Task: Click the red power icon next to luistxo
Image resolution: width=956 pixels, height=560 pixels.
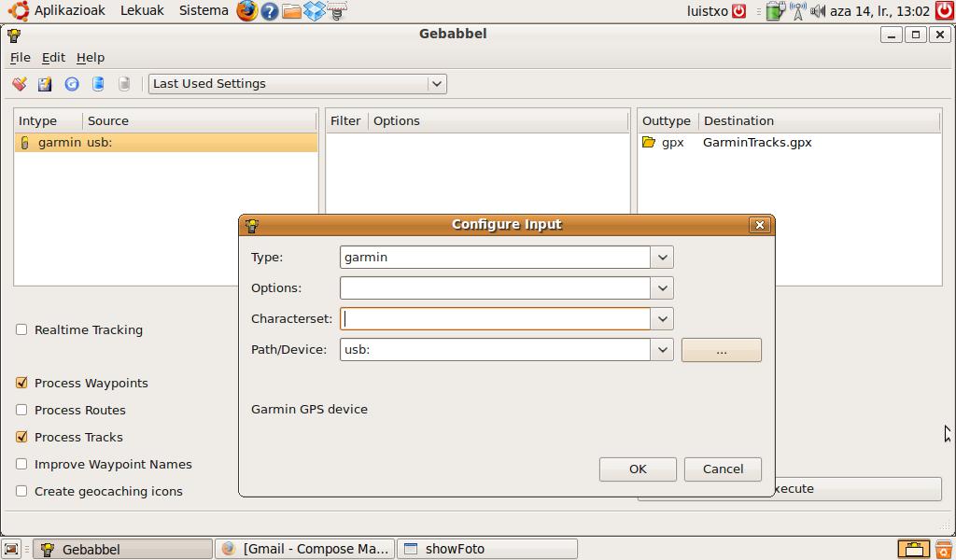Action: [x=739, y=11]
